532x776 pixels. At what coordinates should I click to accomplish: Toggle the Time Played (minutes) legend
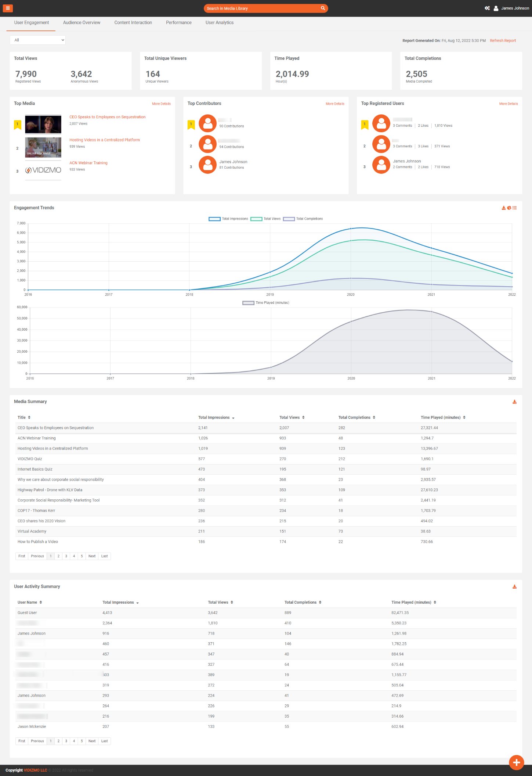[x=266, y=303]
